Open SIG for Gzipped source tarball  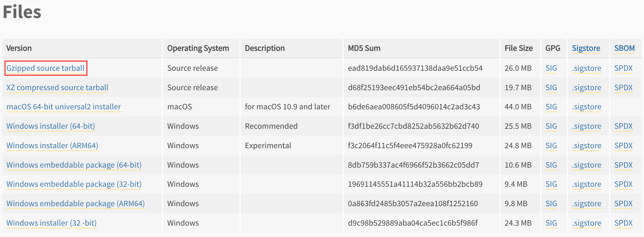coord(551,68)
